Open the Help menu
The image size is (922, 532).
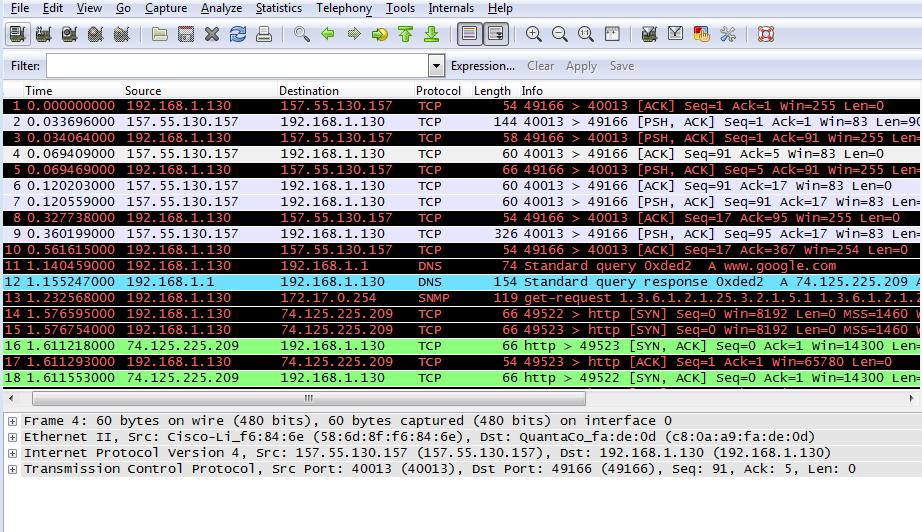[x=500, y=8]
